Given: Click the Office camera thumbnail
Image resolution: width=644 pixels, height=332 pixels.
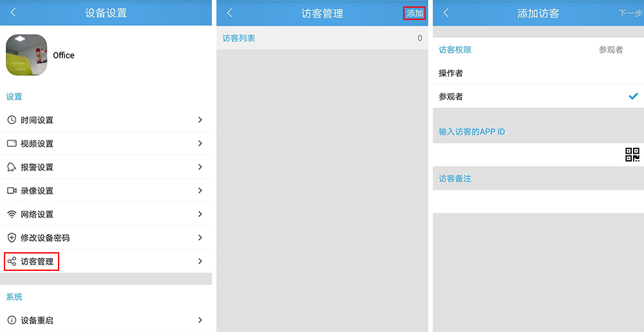Looking at the screenshot, I should pos(26,55).
